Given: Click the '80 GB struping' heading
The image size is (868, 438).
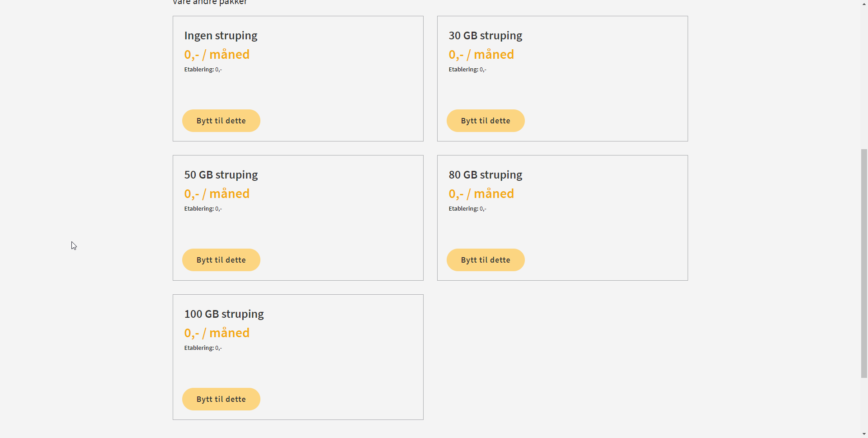Looking at the screenshot, I should click(x=485, y=175).
